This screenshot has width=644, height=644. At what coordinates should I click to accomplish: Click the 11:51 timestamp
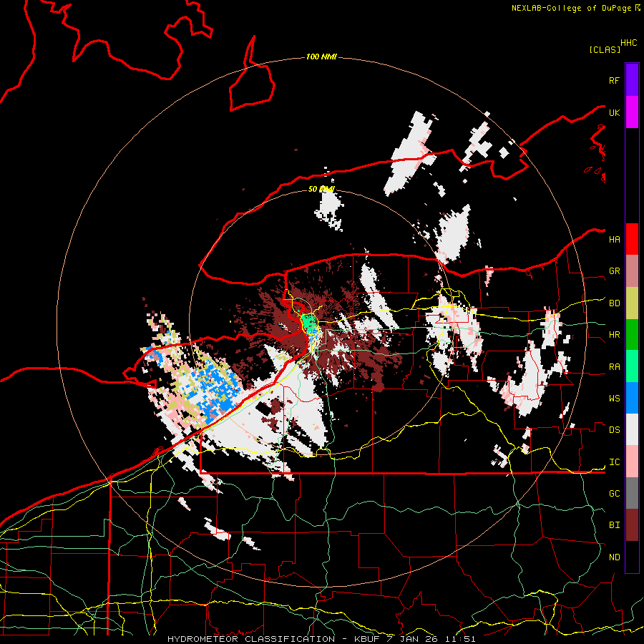[x=459, y=639]
